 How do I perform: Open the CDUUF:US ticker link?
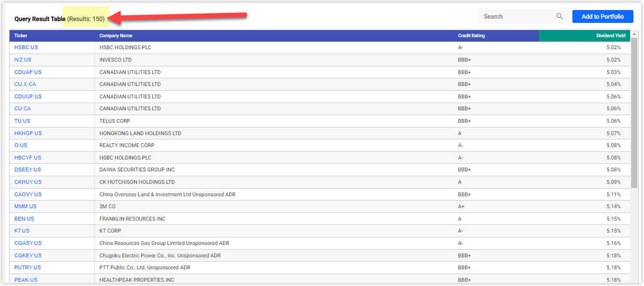pos(28,96)
